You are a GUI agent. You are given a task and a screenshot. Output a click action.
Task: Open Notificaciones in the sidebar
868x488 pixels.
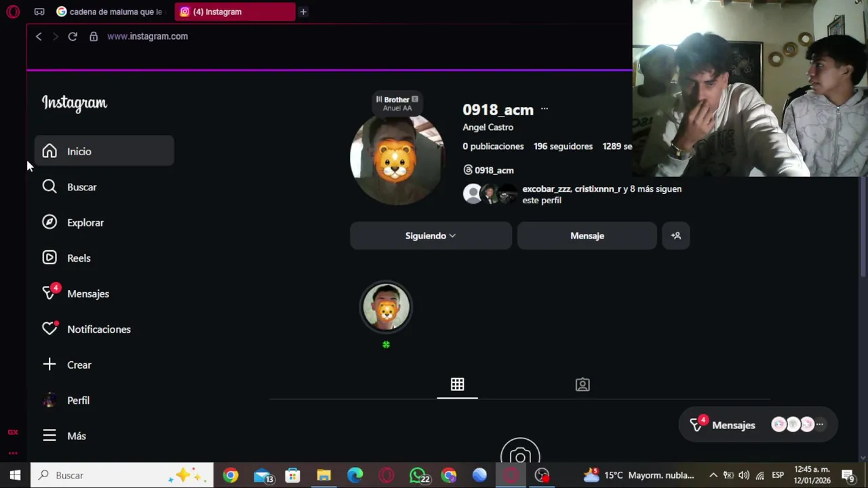click(104, 329)
